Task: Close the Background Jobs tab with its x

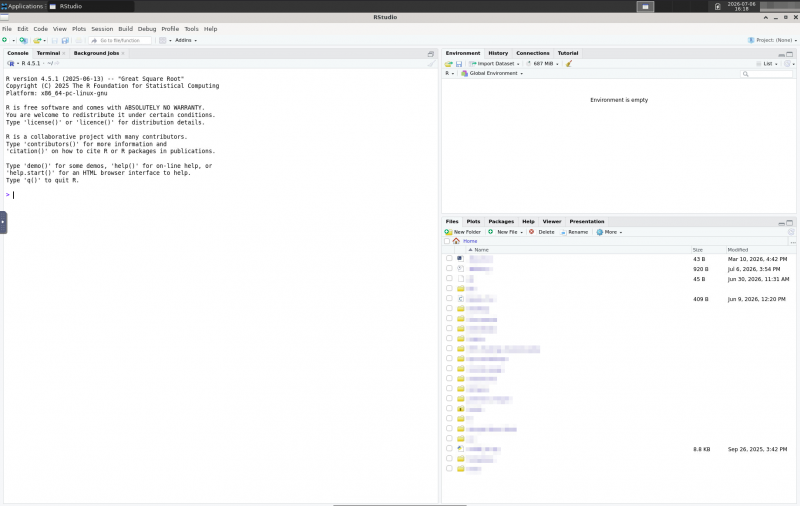Action: (123, 53)
